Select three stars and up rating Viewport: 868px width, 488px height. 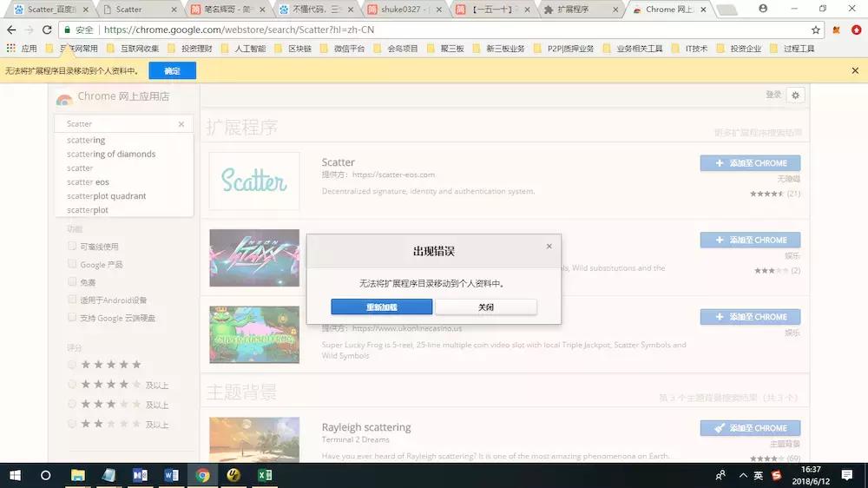pyautogui.click(x=72, y=404)
